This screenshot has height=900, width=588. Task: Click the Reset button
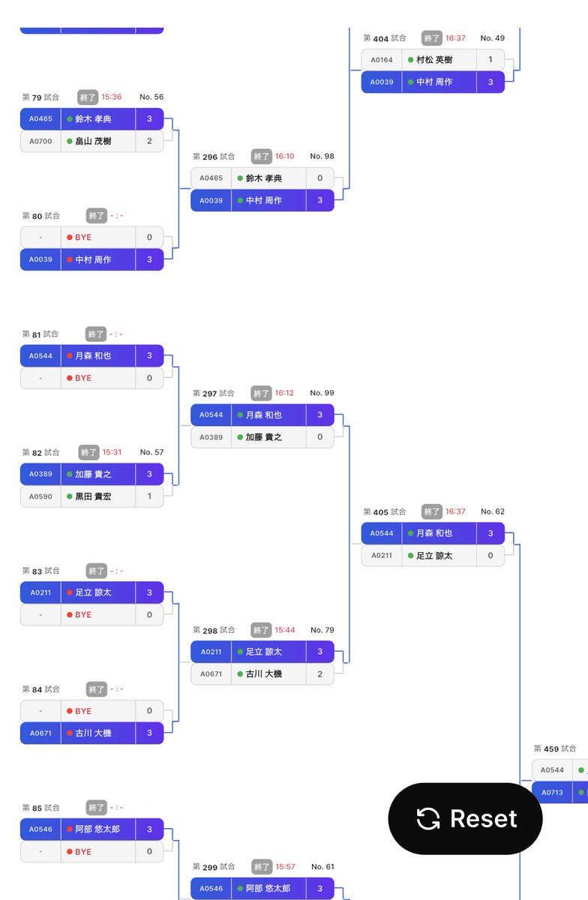click(x=465, y=818)
